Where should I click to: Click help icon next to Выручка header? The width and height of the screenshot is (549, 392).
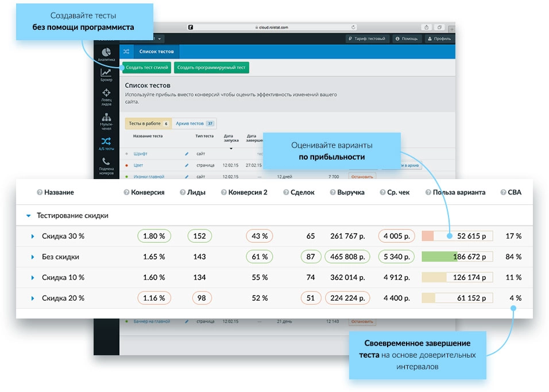(333, 193)
